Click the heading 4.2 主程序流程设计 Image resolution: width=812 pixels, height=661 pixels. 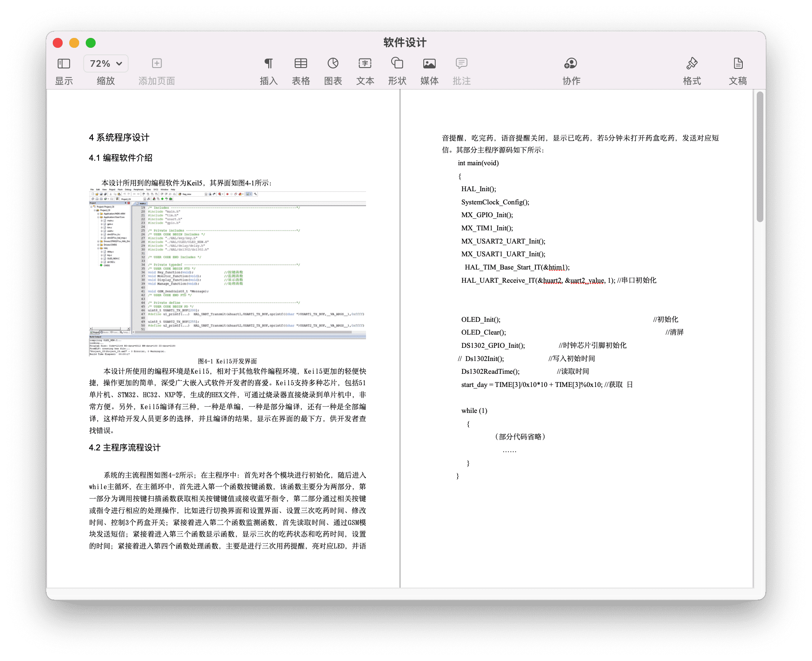124,448
